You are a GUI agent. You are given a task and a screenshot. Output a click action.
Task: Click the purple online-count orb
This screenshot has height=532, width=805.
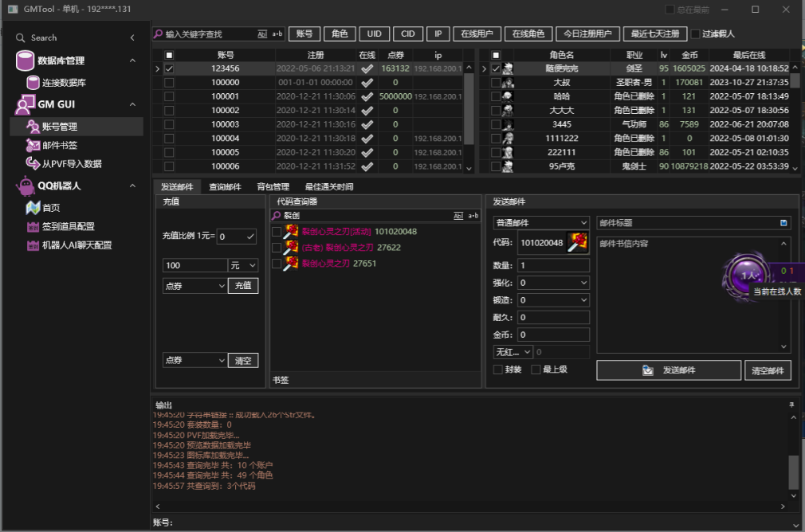pyautogui.click(x=748, y=275)
